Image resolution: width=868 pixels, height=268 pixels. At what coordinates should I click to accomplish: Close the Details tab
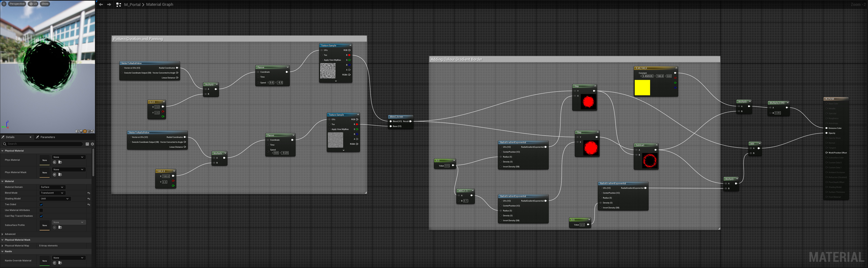30,137
